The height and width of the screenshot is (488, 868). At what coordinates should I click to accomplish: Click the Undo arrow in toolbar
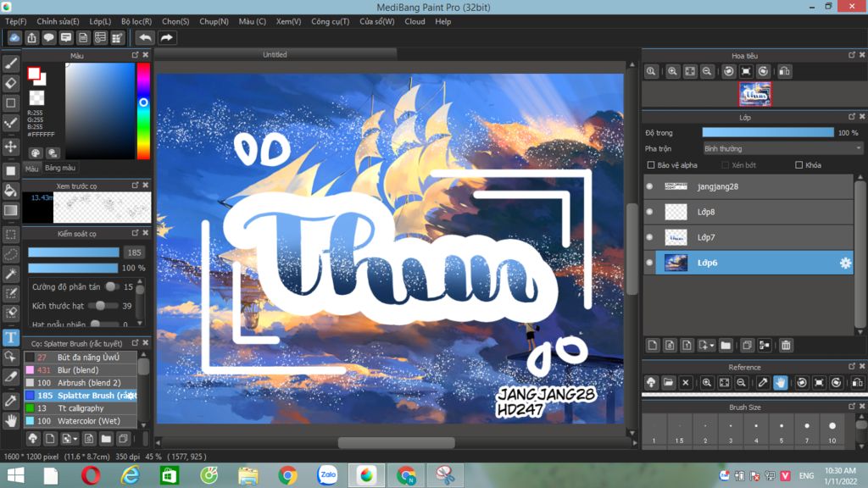tap(145, 37)
